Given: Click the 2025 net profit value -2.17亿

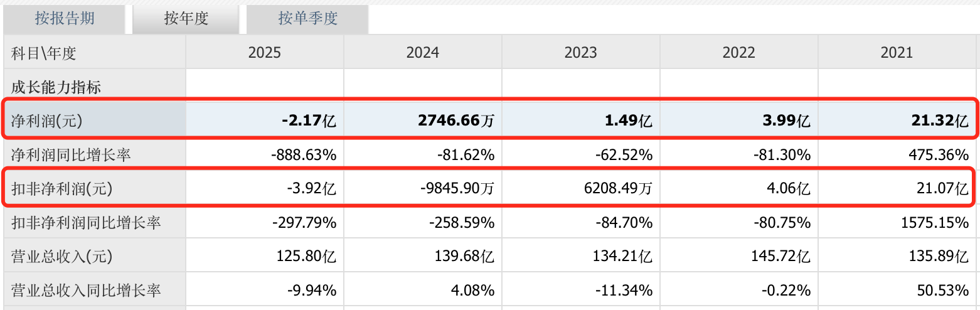Looking at the screenshot, I should (309, 120).
